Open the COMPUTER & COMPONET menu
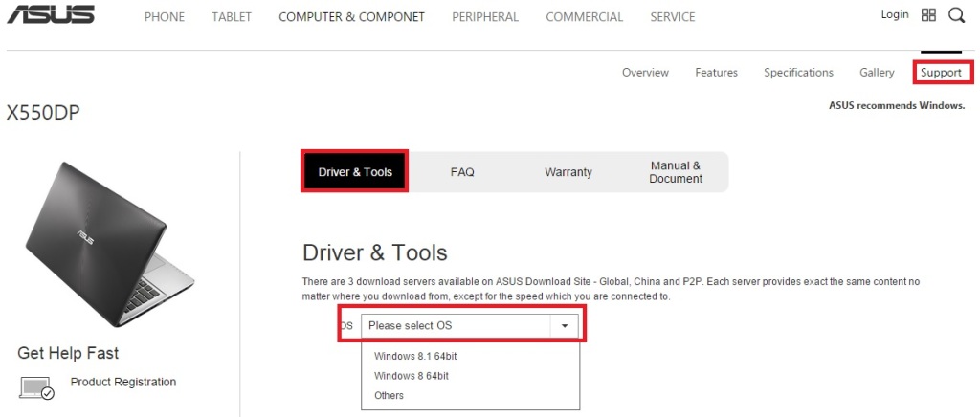The image size is (980, 417). 351,17
